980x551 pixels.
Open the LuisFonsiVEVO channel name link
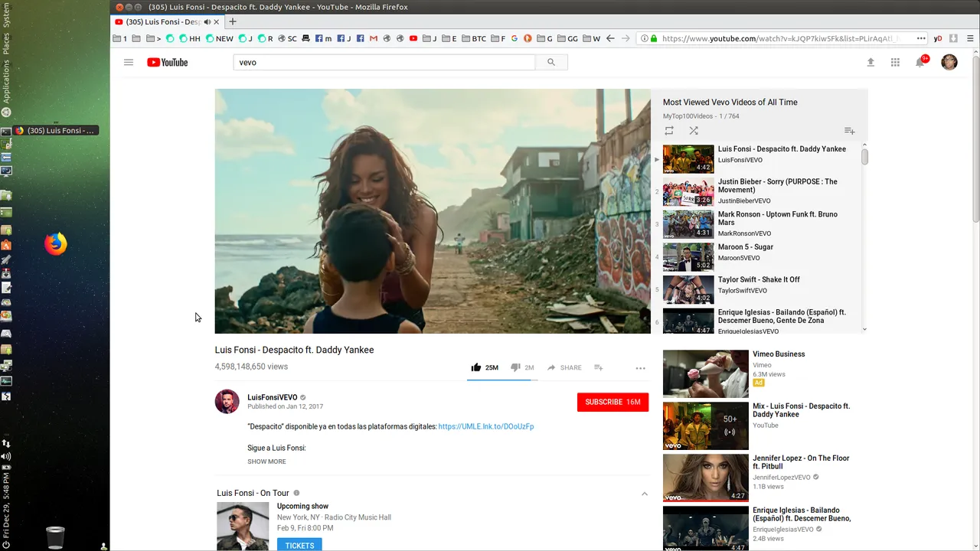272,397
